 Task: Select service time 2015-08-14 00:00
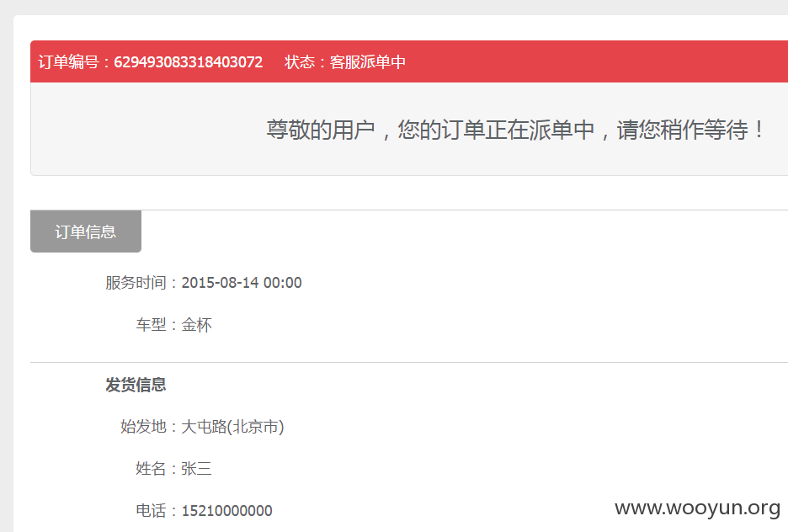pos(242,283)
